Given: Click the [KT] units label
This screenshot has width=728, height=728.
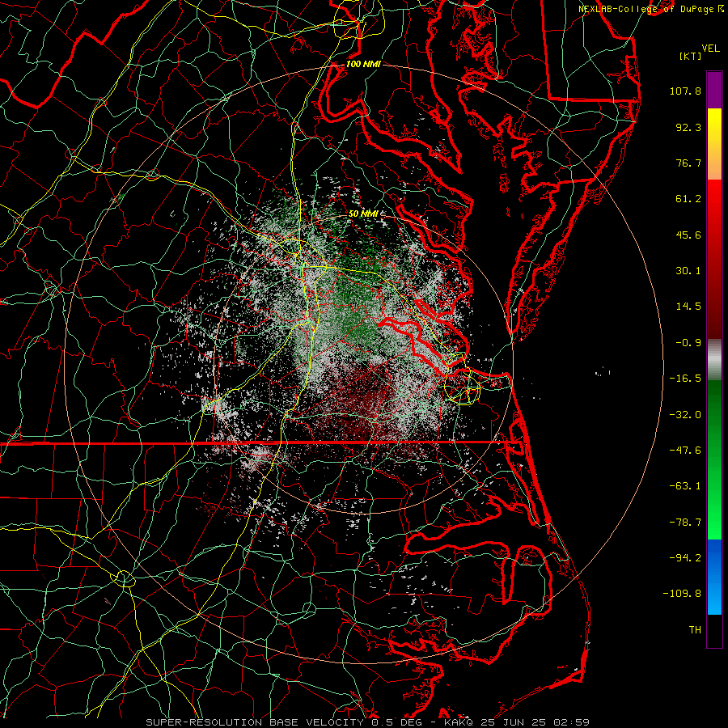Looking at the screenshot, I should [691, 56].
